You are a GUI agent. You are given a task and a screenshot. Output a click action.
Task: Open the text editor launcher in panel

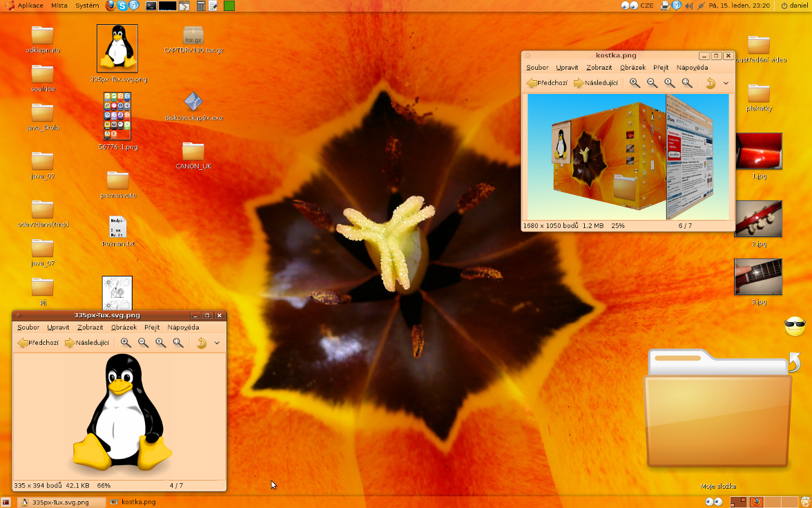[x=213, y=6]
